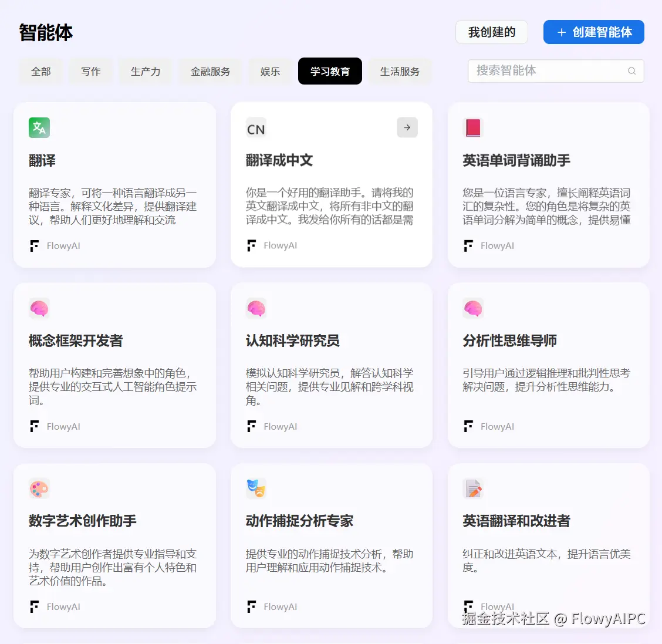The height and width of the screenshot is (644, 662).
Task: Open the 英语单词背诵助手 agent title
Action: tap(516, 160)
